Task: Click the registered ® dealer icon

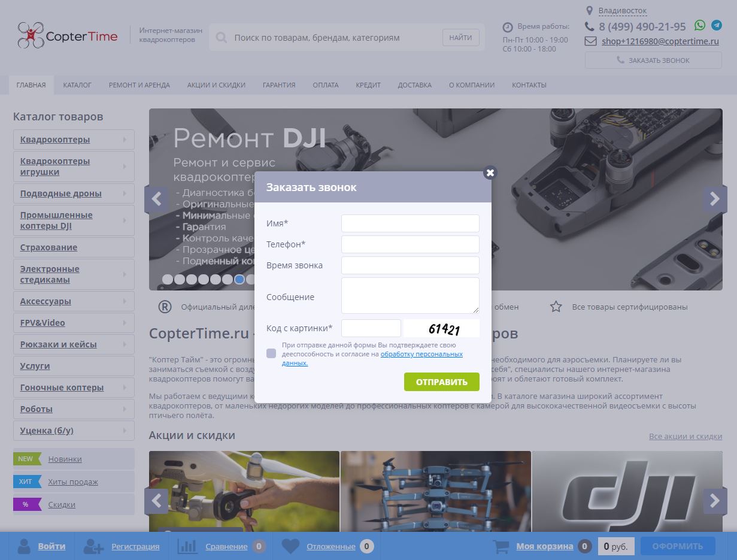Action: [x=165, y=307]
